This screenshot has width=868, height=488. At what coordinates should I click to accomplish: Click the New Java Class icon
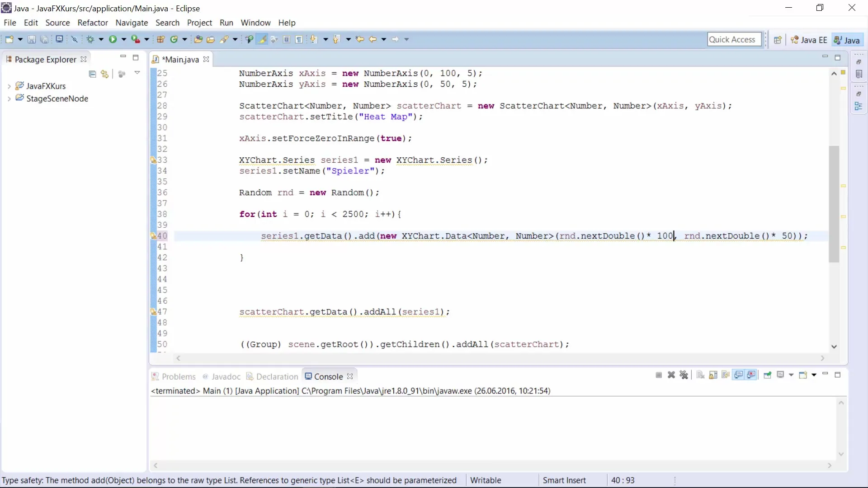click(174, 39)
